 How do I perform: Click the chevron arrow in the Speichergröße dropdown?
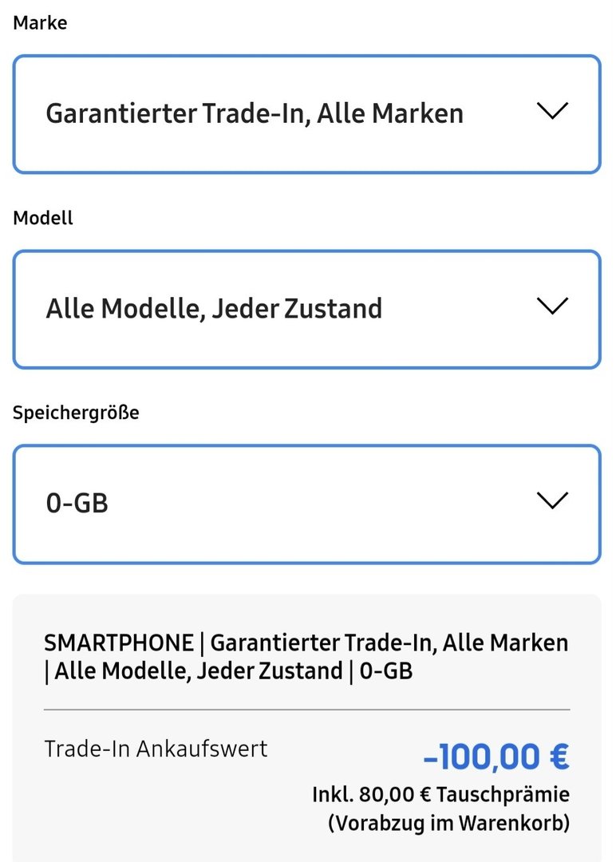(552, 501)
